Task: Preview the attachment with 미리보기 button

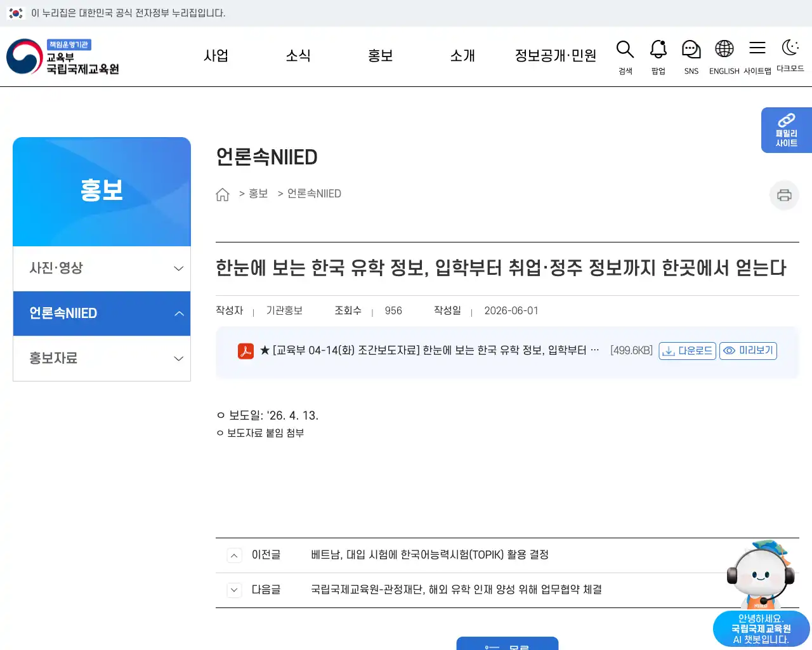Action: coord(749,351)
